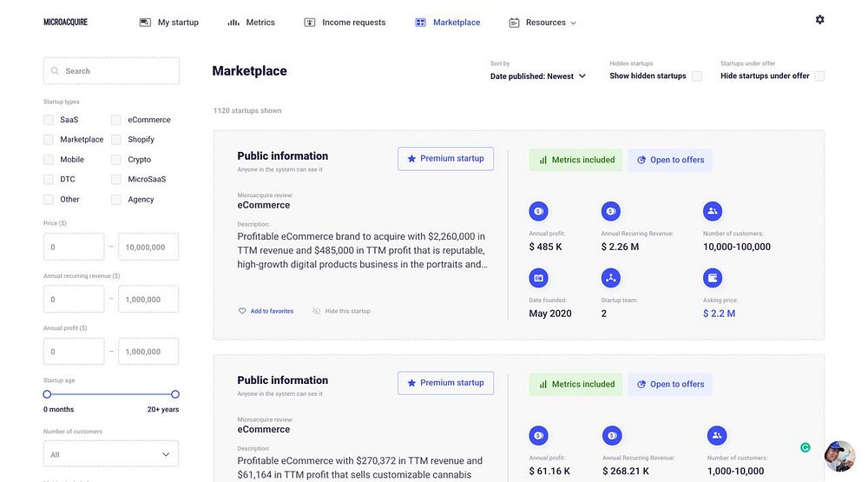Click the green Grammarly icon
The image size is (868, 482).
pyautogui.click(x=806, y=448)
